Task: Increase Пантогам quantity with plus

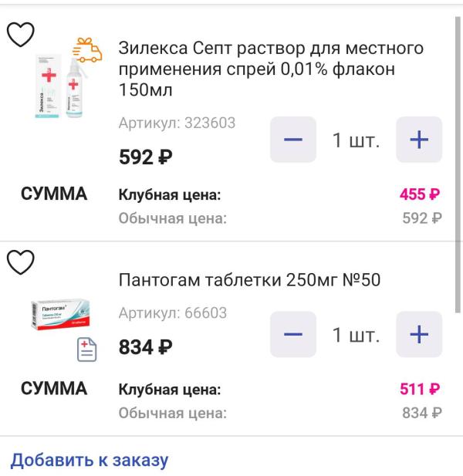Action: (418, 334)
